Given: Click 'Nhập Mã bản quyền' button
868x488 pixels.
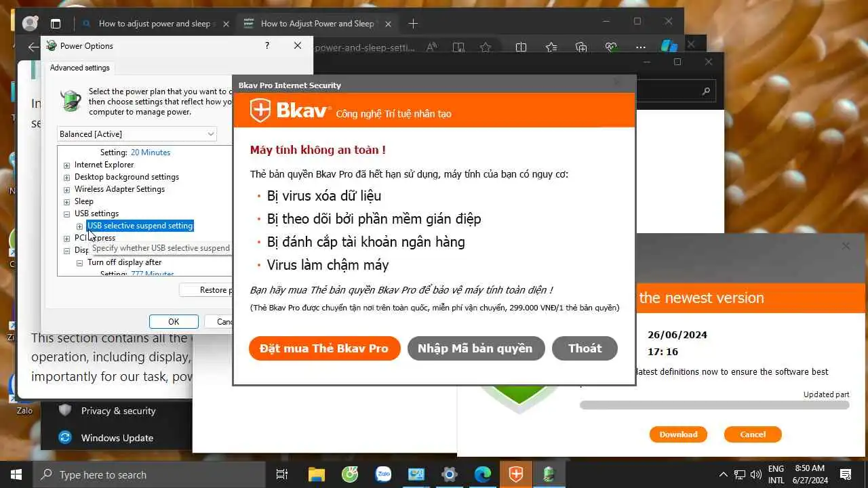Looking at the screenshot, I should 475,348.
